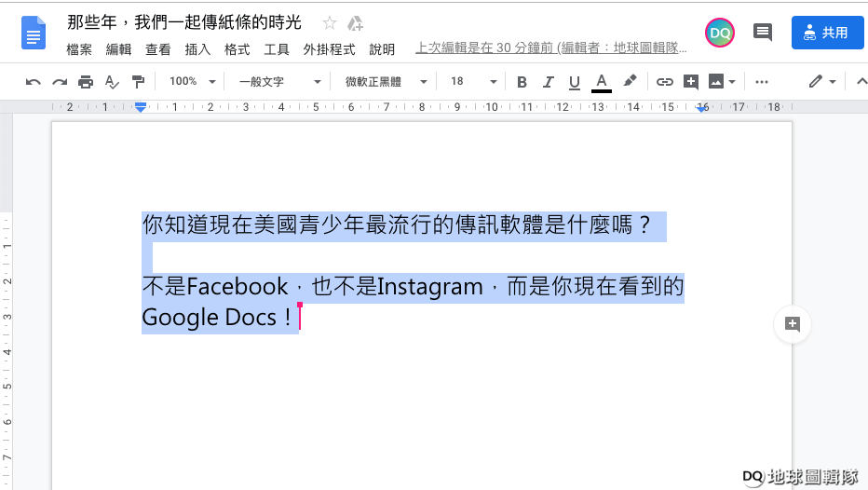Expand the insert image dropdown arrow
This screenshot has width=868, height=490.
pyautogui.click(x=732, y=82)
